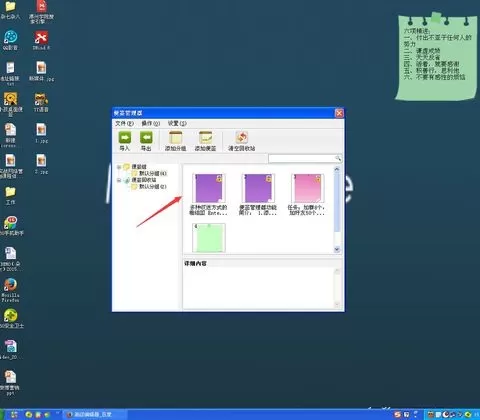The width and height of the screenshot is (480, 420).
Task: Collapse the 便签组 tree node
Action: tap(119, 167)
